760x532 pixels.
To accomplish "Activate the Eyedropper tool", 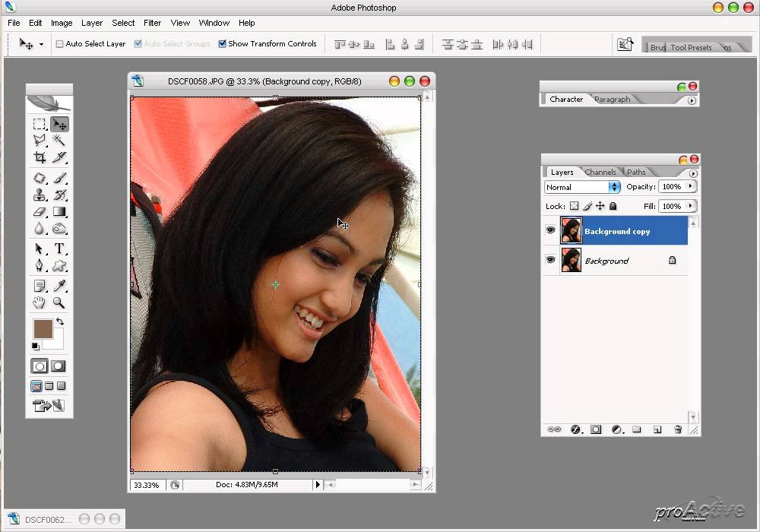I will [59, 285].
